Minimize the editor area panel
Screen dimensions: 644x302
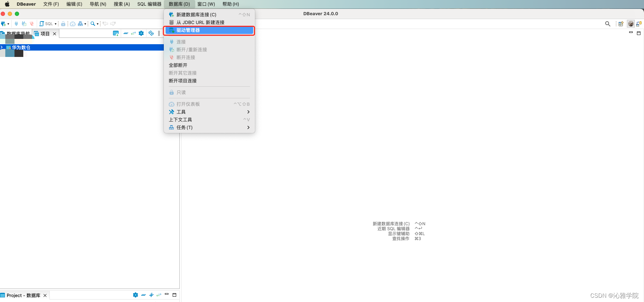tap(631, 33)
